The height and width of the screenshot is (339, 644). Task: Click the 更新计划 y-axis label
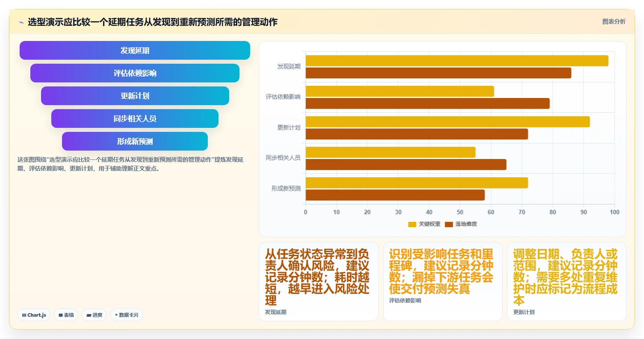point(289,127)
